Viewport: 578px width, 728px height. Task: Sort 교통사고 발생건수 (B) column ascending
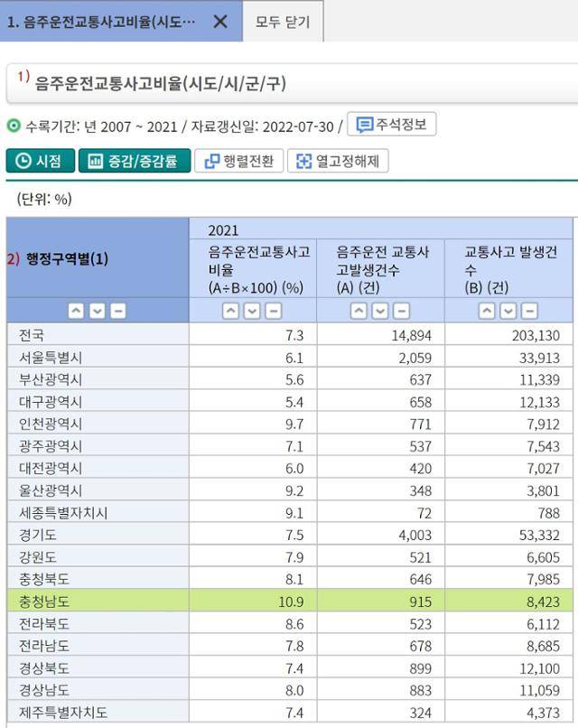[x=487, y=311]
